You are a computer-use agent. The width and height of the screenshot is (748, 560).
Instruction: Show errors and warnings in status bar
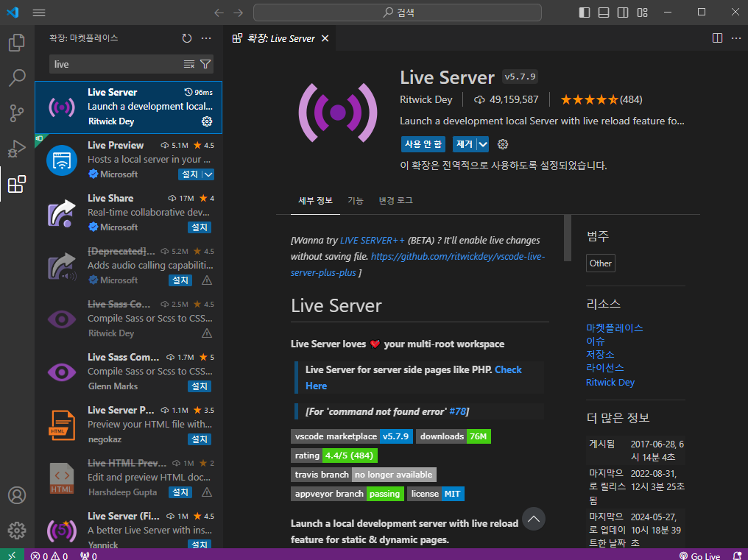point(49,556)
